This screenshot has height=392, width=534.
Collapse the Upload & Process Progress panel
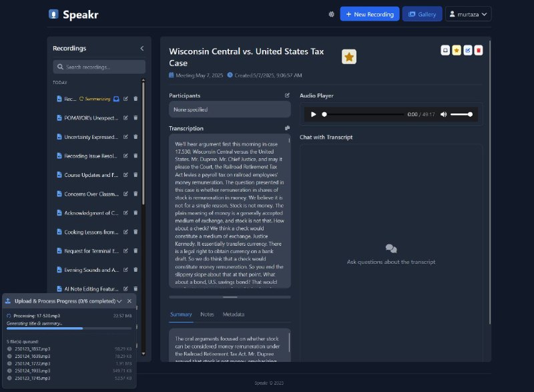click(119, 301)
